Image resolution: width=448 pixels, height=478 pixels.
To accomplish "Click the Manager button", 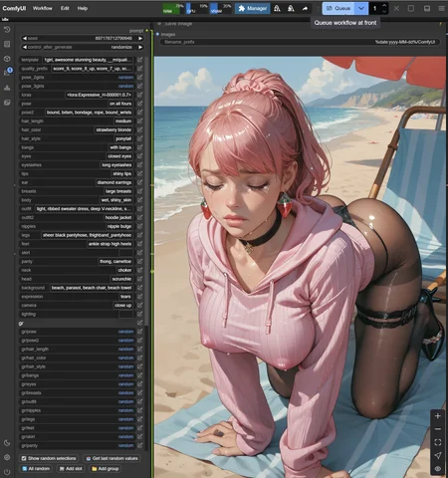I will (x=252, y=9).
